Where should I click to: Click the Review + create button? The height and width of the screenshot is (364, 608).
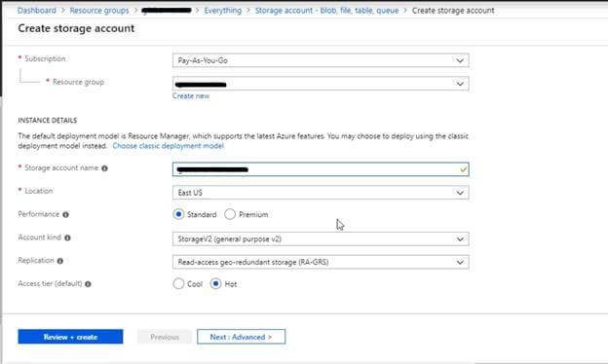pyautogui.click(x=70, y=337)
